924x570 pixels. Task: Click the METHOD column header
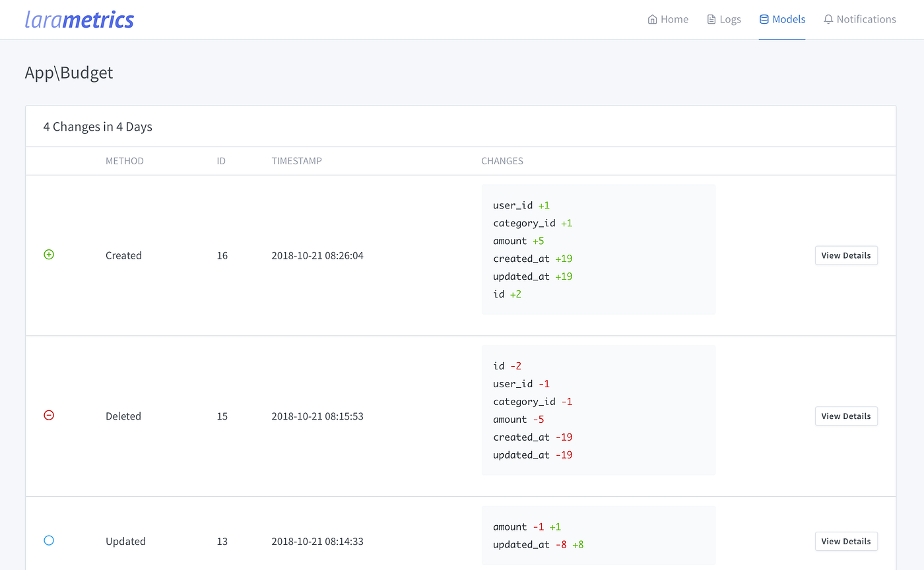point(125,160)
